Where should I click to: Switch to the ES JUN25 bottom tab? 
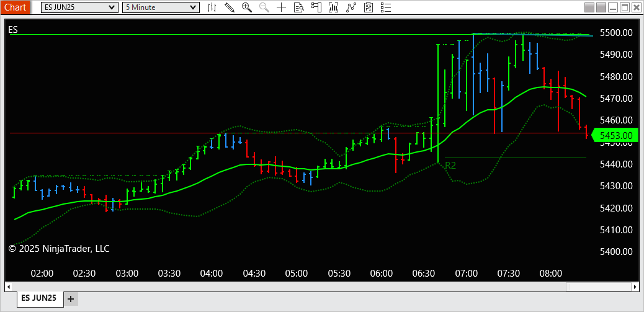tap(40, 298)
